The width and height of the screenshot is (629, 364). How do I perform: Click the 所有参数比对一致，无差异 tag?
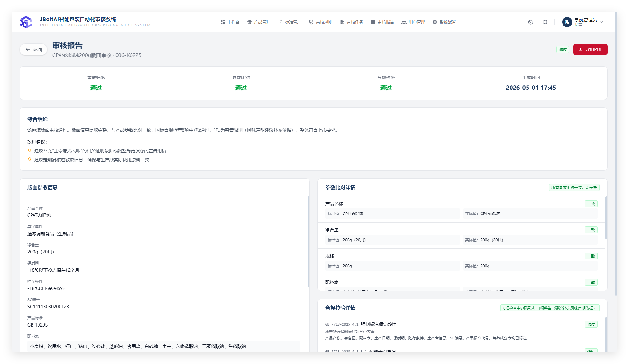click(574, 187)
